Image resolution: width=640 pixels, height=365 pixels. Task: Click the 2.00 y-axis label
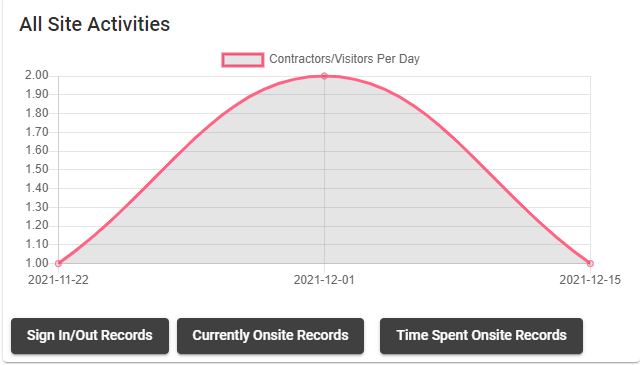(x=37, y=76)
